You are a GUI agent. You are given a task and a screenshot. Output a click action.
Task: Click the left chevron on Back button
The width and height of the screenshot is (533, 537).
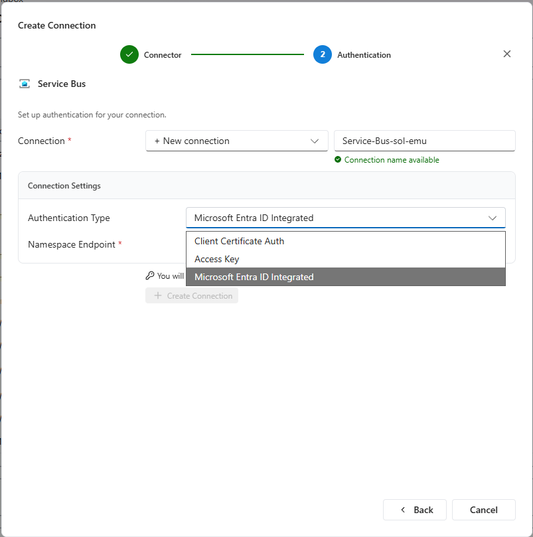[403, 510]
